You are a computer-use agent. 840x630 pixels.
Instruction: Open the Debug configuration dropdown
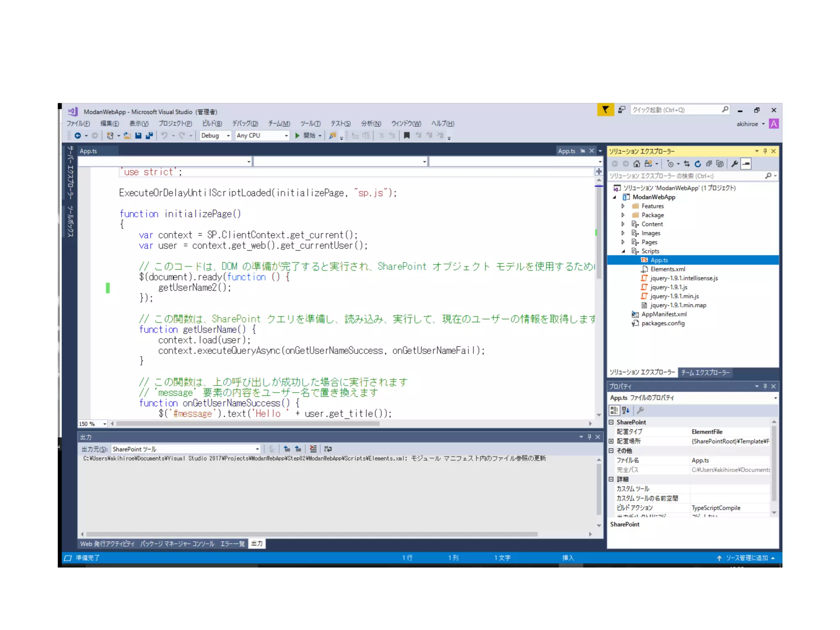[x=215, y=136]
